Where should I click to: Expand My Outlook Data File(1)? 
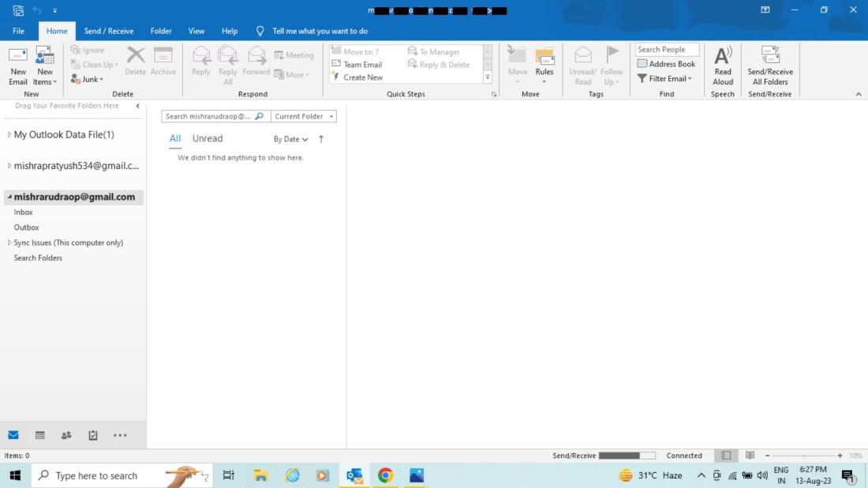[x=9, y=134]
